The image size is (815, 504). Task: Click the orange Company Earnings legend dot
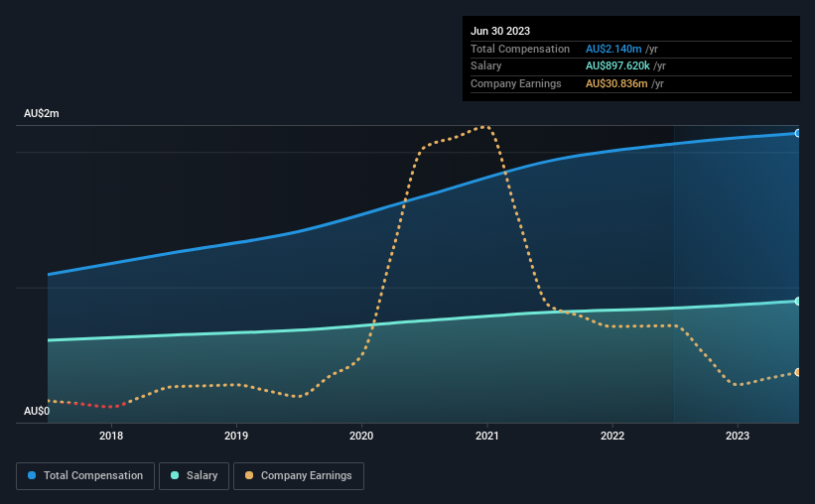(249, 475)
